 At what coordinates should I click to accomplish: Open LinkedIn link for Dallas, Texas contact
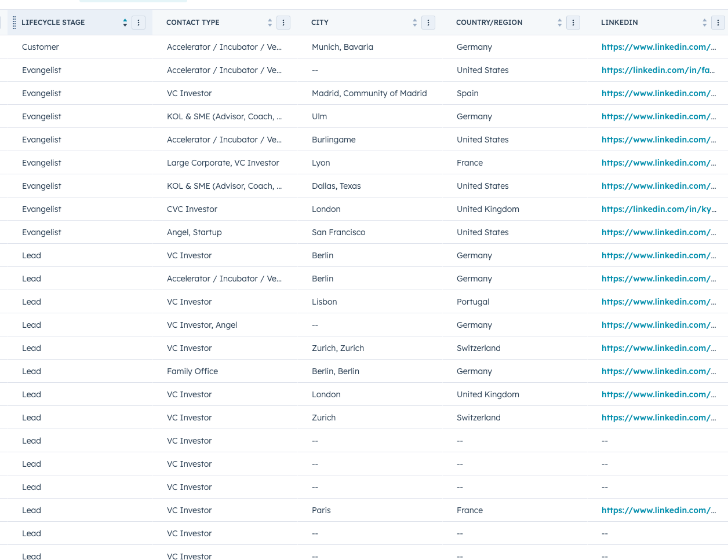[x=659, y=186]
